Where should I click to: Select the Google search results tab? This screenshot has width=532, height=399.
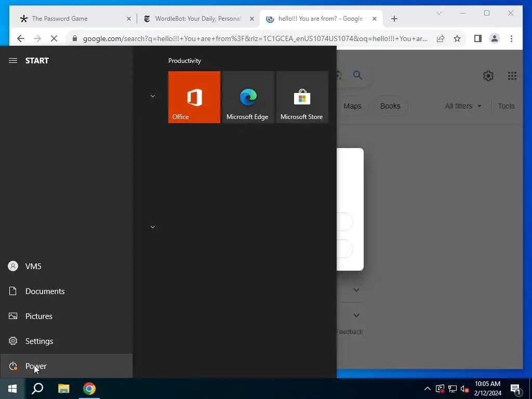[320, 19]
